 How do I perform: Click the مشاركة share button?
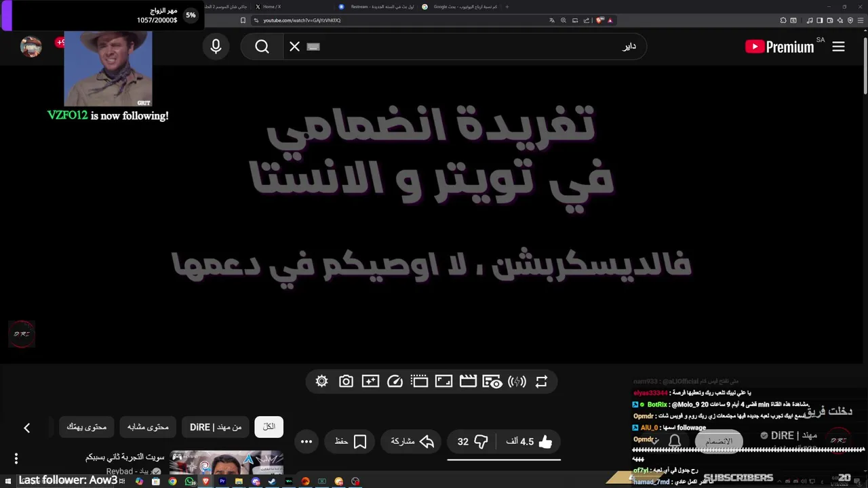412,442
